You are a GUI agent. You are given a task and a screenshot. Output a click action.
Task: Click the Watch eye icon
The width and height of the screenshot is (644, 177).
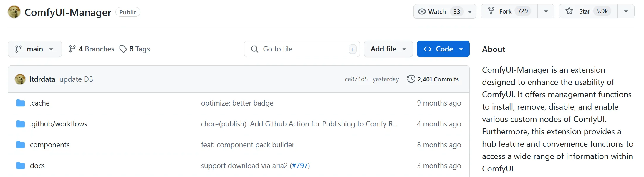pos(422,11)
